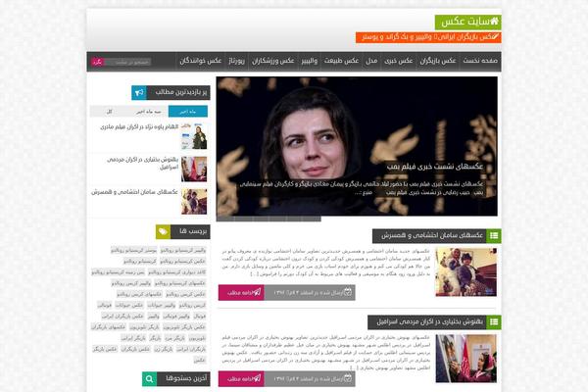Click the thumbnail beside الهام پاوه نژاد sidebar item
The width and height of the screenshot is (588, 392).
(x=194, y=136)
